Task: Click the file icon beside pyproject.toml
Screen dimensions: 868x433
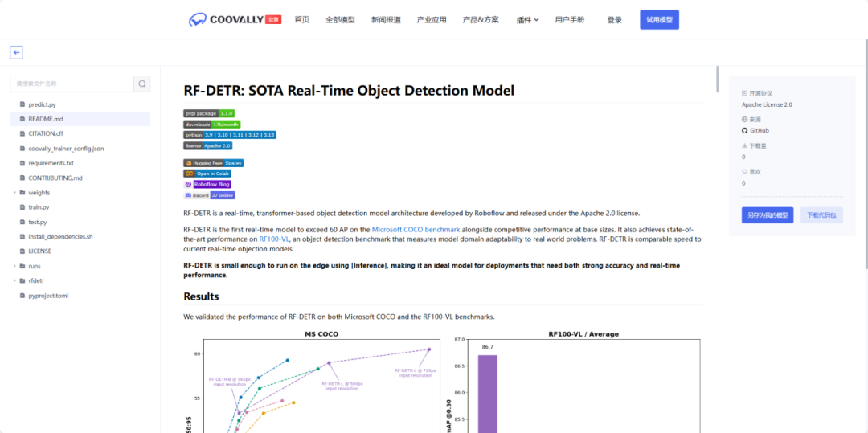Action: tap(23, 296)
